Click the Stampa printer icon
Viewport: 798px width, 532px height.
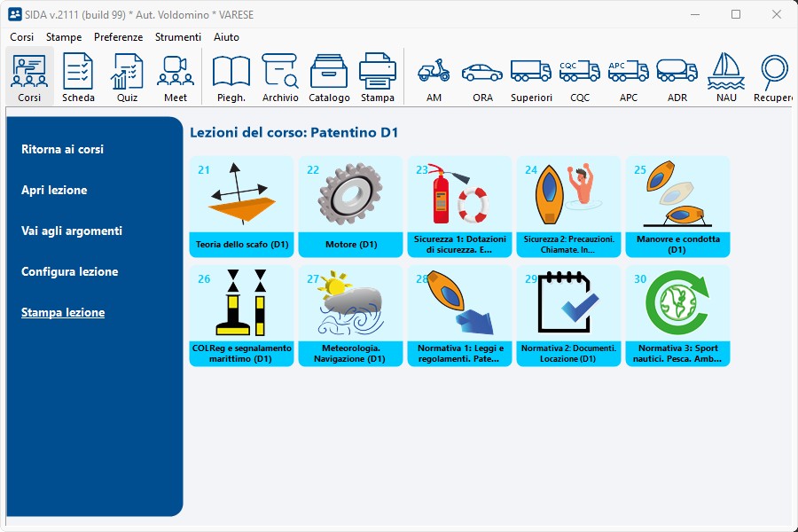click(378, 77)
